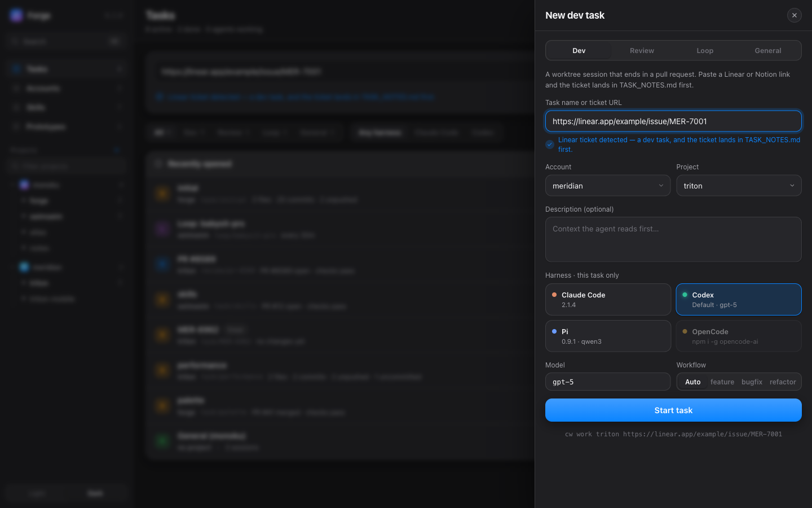The image size is (812, 508).
Task: Close the New dev task panel
Action: (794, 15)
